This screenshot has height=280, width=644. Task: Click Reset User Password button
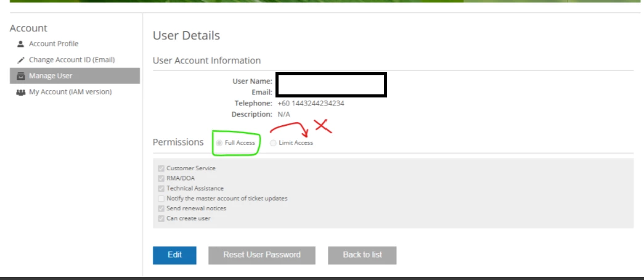[x=262, y=255]
